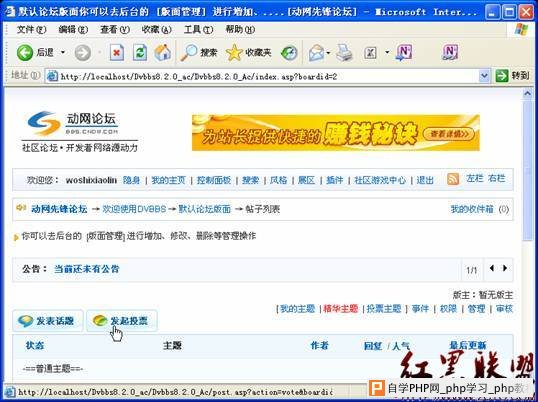Go to Home page icon

163,53
